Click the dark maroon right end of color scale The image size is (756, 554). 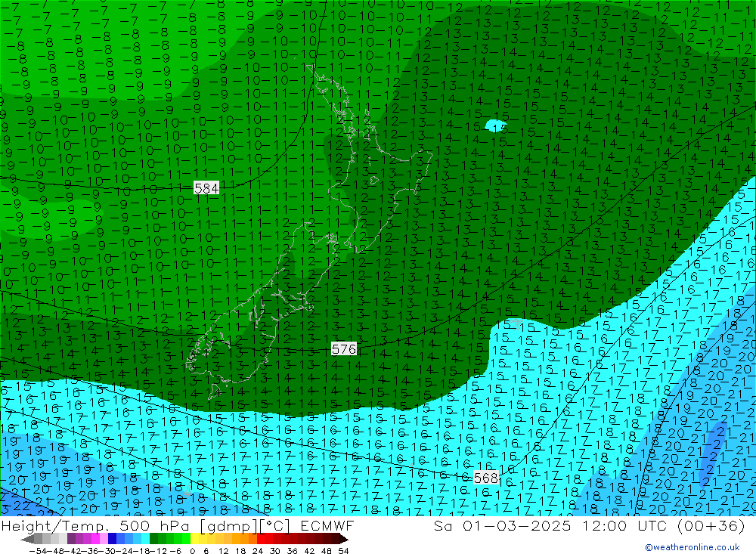click(343, 539)
